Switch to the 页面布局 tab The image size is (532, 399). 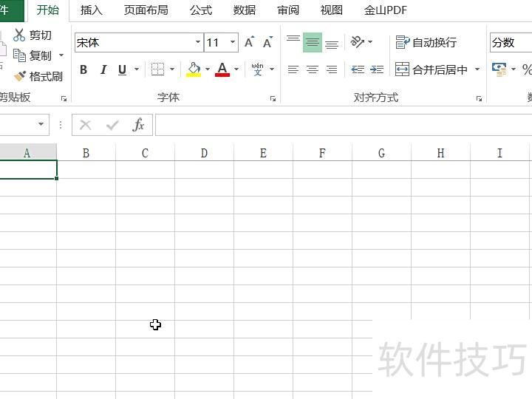[x=146, y=10]
